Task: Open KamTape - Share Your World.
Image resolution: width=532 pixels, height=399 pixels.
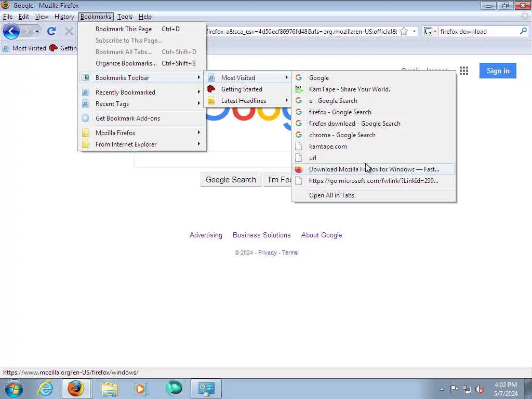Action: coord(373,89)
